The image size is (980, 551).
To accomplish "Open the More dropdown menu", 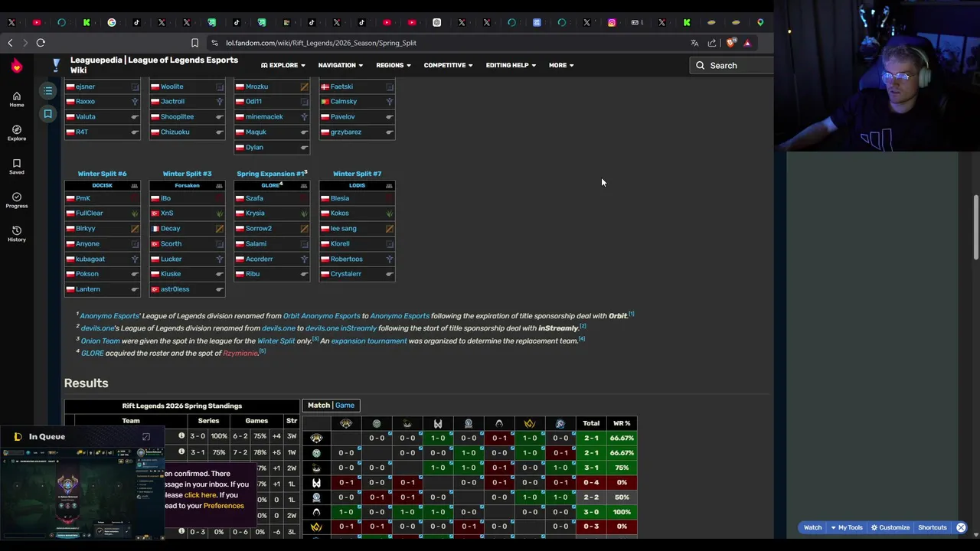I will click(x=561, y=66).
